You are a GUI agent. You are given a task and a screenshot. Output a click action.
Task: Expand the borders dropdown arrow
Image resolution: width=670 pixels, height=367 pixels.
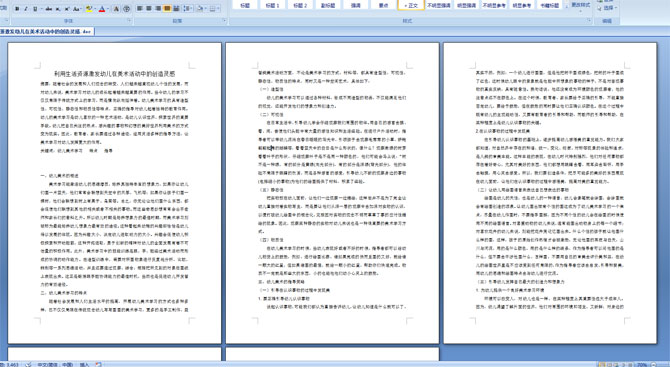pyautogui.click(x=219, y=9)
